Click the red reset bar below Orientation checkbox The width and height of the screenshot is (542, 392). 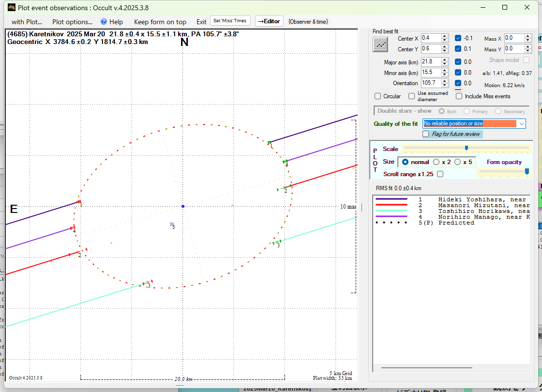click(x=458, y=90)
